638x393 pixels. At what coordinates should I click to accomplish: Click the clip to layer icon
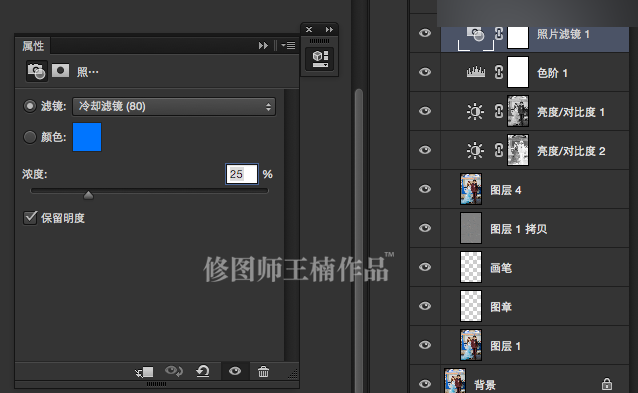(144, 372)
